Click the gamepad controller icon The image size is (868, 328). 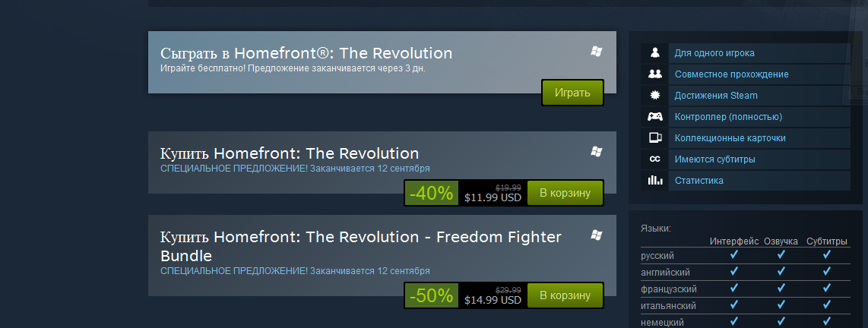[x=654, y=117]
